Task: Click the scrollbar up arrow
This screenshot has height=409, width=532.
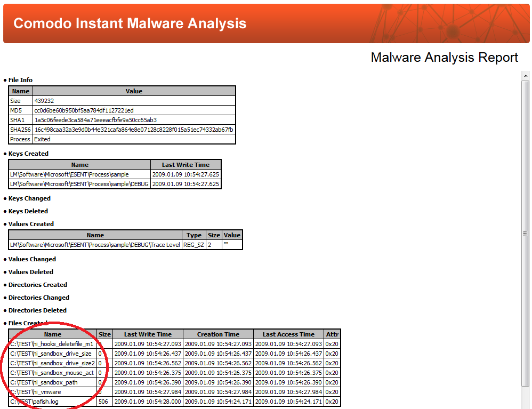Action: [525, 76]
